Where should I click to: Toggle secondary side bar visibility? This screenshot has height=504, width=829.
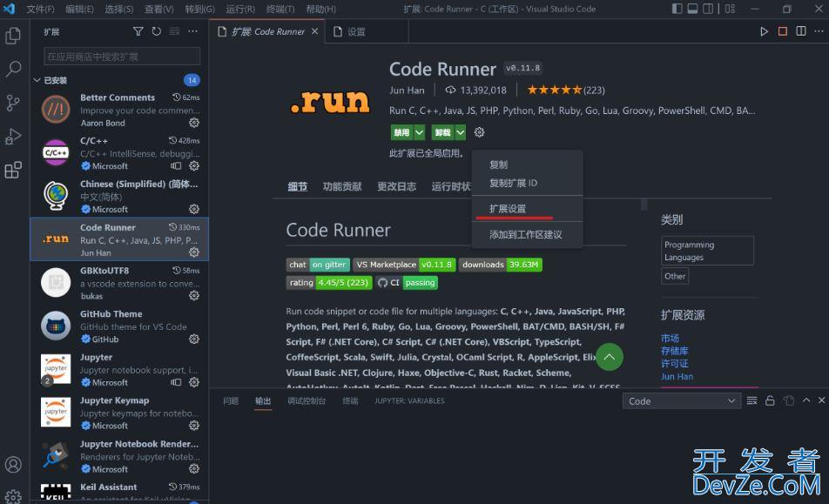(x=709, y=9)
